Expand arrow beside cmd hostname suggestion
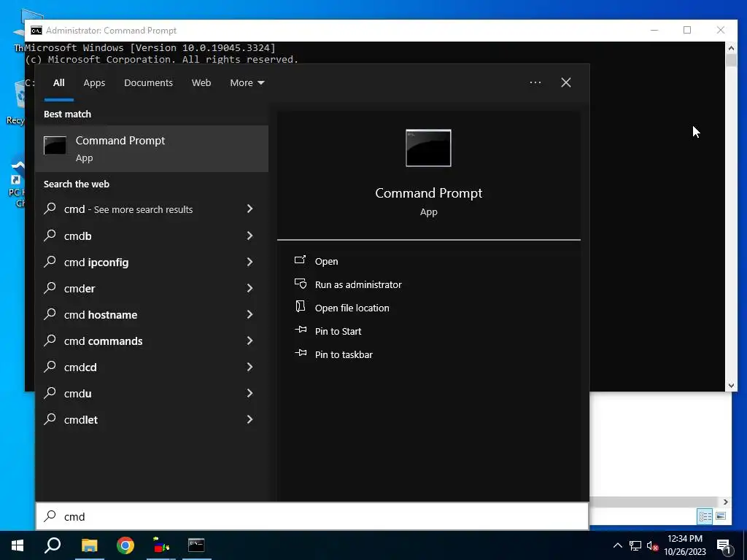Image resolution: width=747 pixels, height=560 pixels. click(x=249, y=314)
